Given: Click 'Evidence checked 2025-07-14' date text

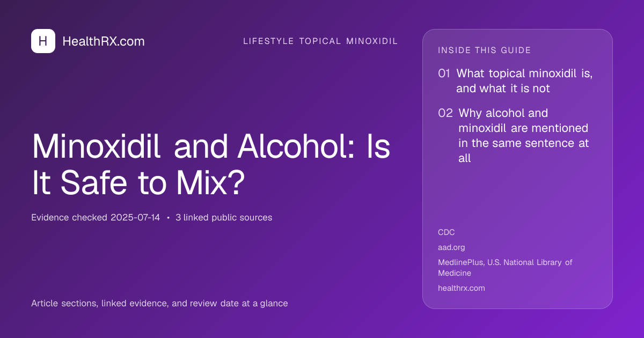Looking at the screenshot, I should click(96, 218).
